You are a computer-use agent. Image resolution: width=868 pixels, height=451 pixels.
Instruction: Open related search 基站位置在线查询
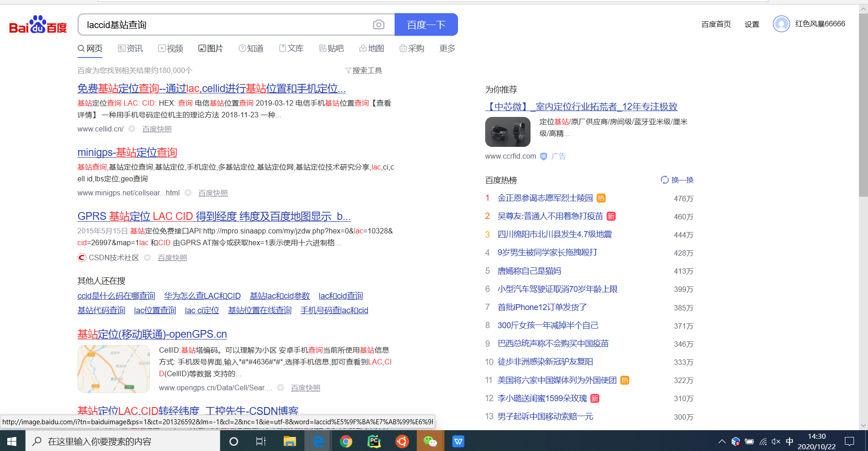(x=260, y=310)
